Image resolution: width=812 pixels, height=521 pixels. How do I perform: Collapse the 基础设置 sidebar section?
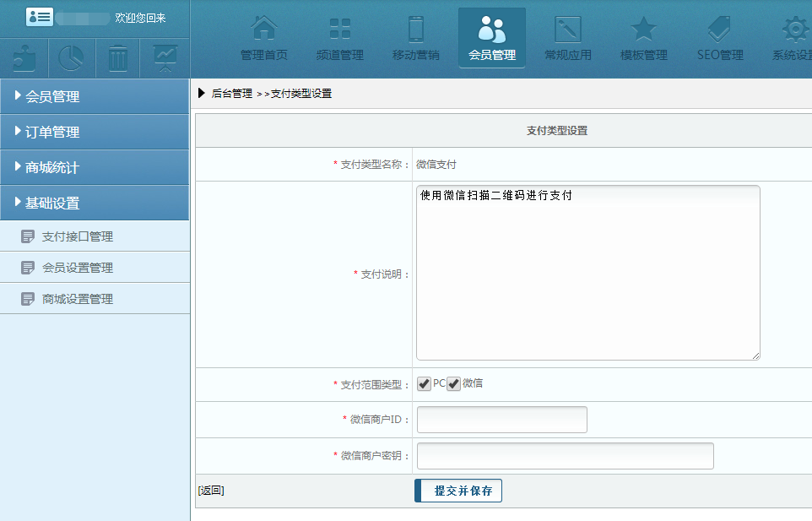[x=95, y=203]
